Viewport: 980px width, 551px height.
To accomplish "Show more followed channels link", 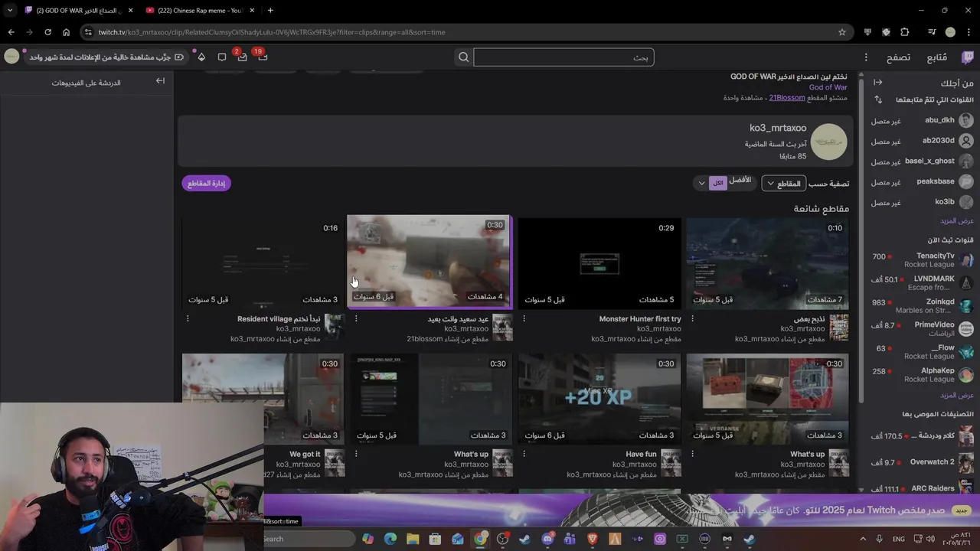I will [x=956, y=221].
